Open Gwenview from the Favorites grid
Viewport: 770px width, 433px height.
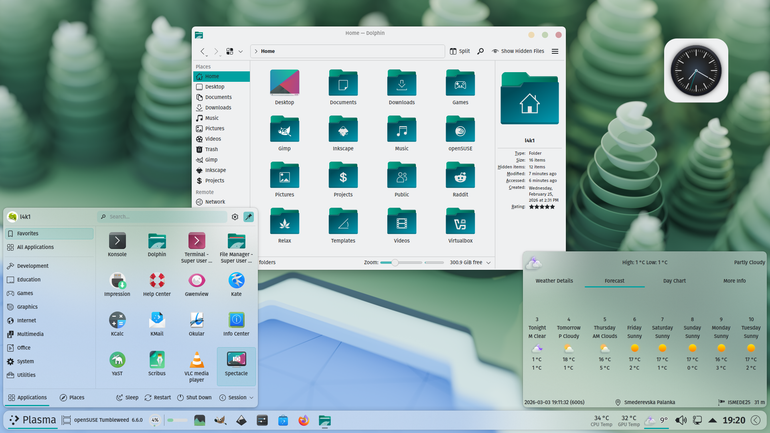click(196, 284)
